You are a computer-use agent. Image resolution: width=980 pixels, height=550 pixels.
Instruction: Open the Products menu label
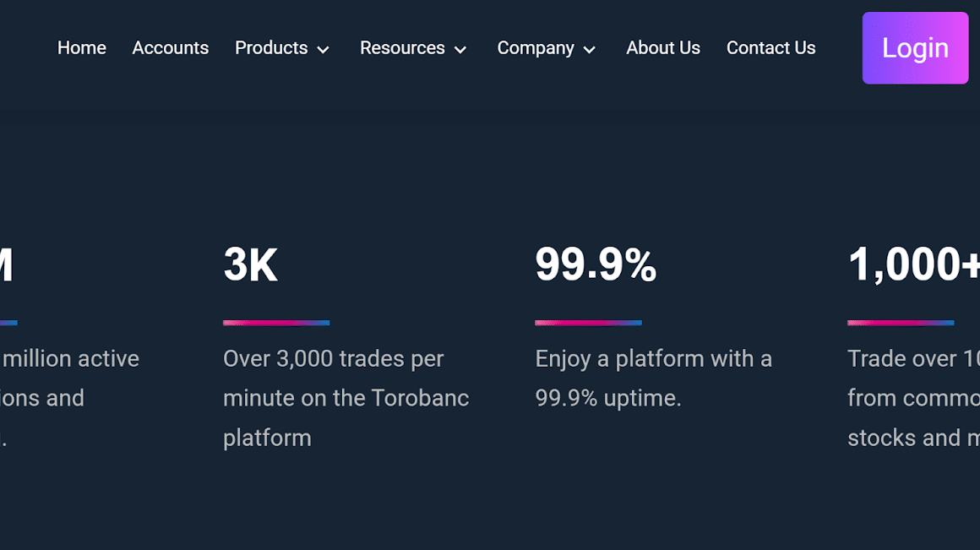point(270,48)
